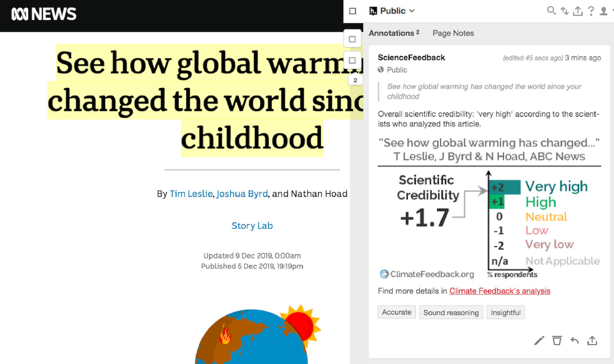Open author Tim Leslie's page
The image size is (614, 364).
(x=191, y=193)
